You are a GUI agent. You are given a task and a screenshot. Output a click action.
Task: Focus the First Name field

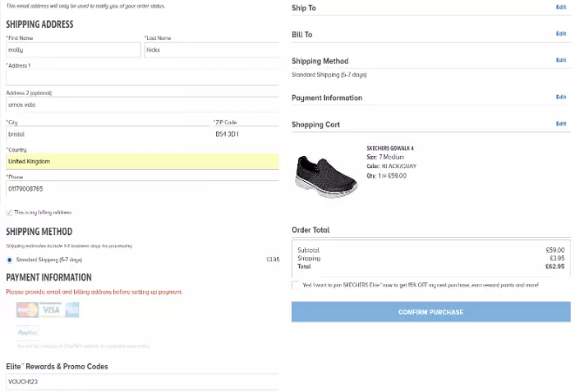click(x=73, y=50)
